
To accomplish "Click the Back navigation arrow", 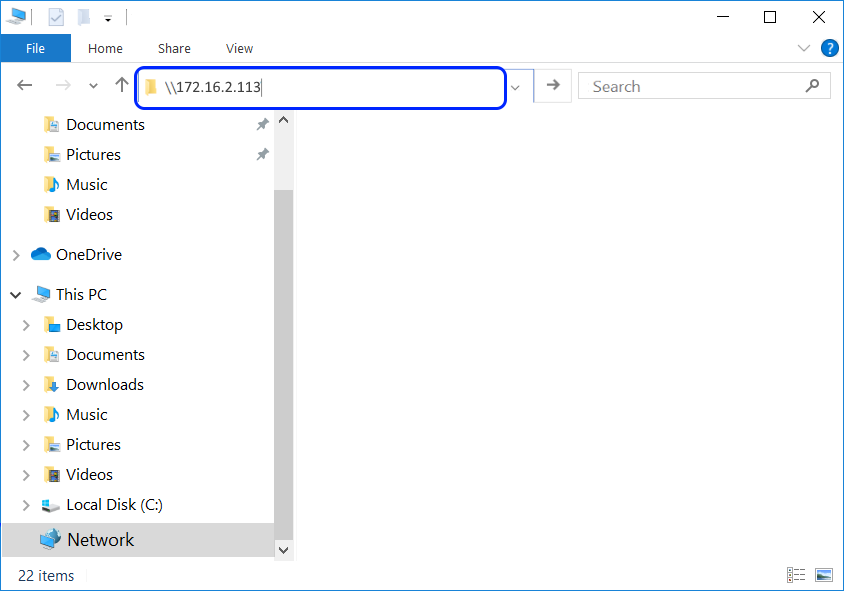I will tap(25, 85).
